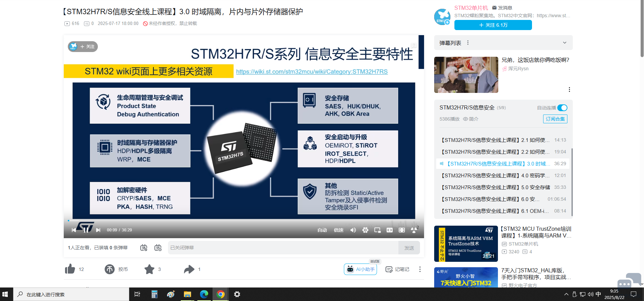Open Task View from taskbar

coord(137,294)
